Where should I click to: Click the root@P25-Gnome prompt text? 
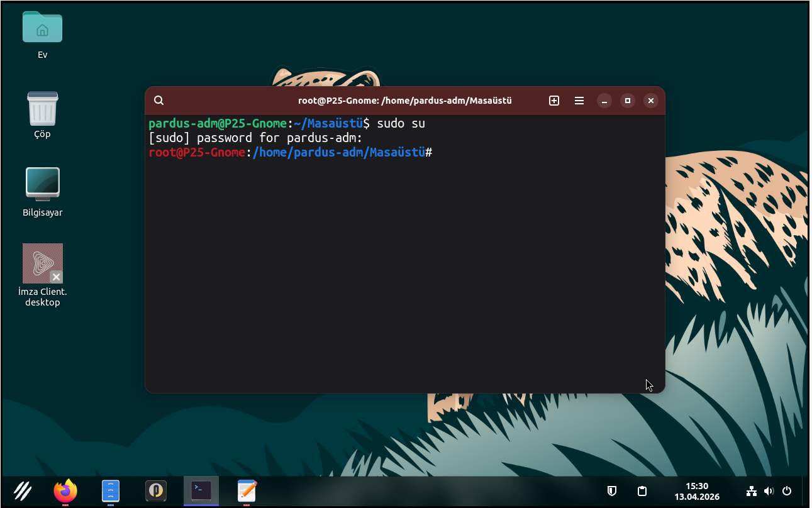click(196, 153)
